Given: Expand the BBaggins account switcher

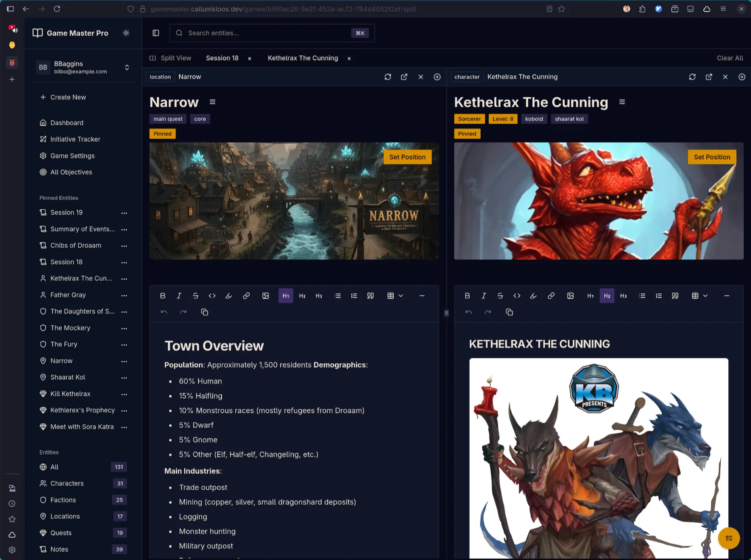Looking at the screenshot, I should pyautogui.click(x=127, y=67).
